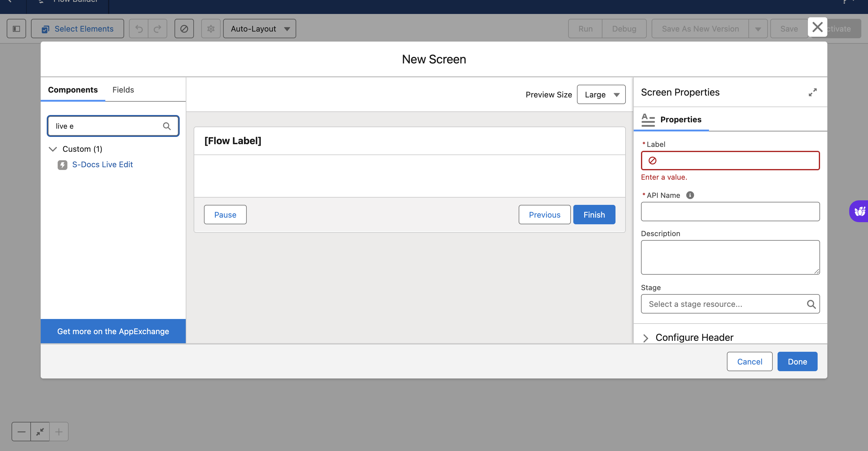The height and width of the screenshot is (451, 868).
Task: Open Get more on the AppExchange link
Action: pos(113,331)
